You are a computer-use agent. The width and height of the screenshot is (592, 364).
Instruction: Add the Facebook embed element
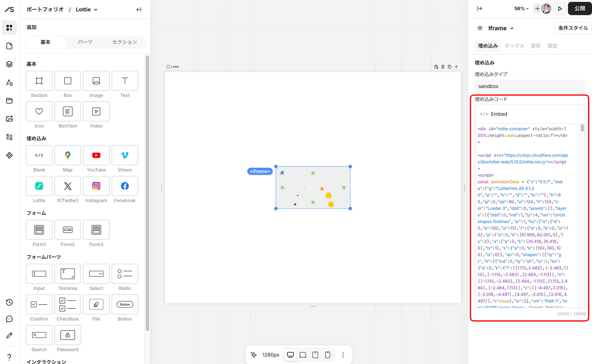(125, 186)
